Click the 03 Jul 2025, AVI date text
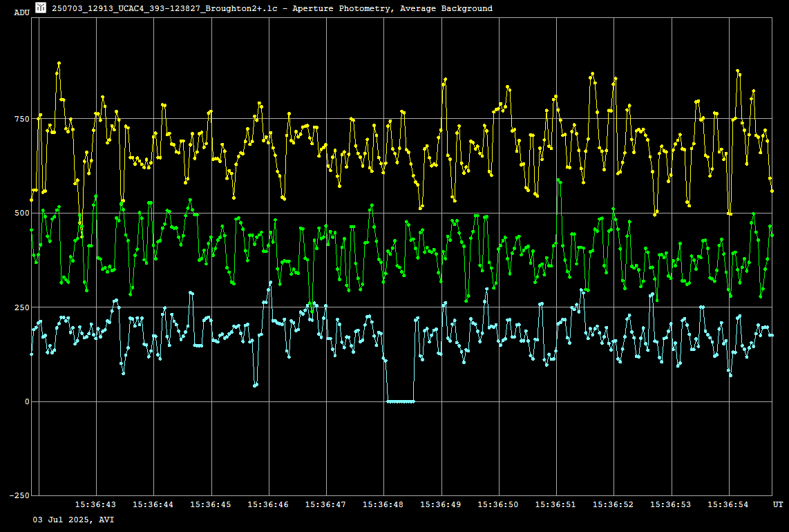The height and width of the screenshot is (532, 789). (x=74, y=520)
